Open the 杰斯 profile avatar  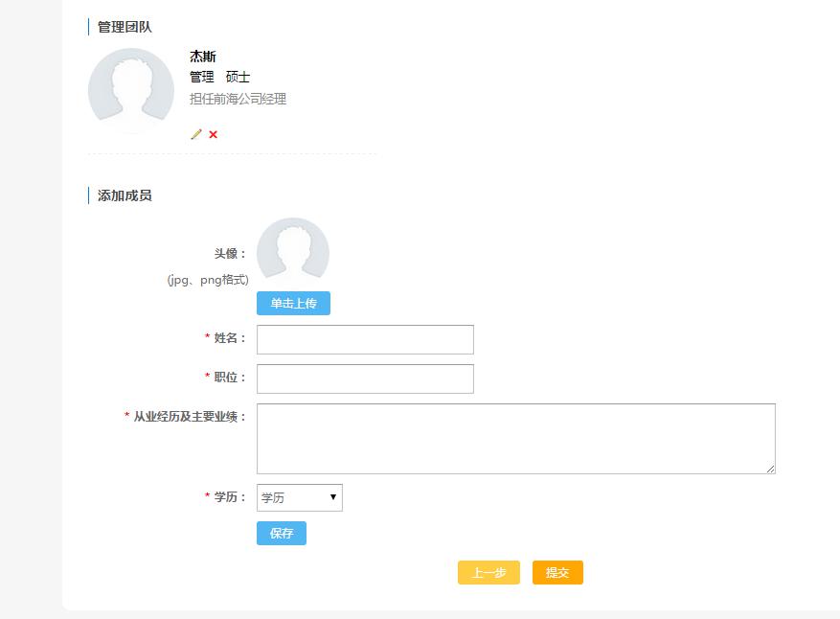click(131, 91)
